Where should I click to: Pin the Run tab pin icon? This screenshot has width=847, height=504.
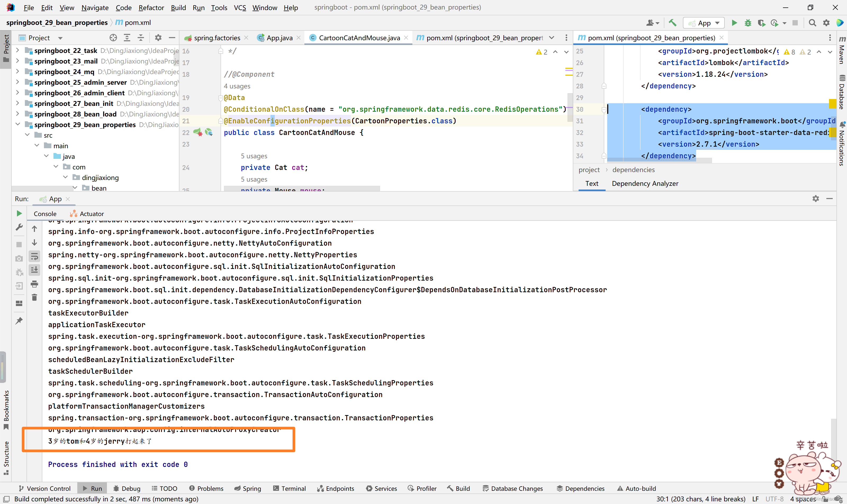[19, 321]
